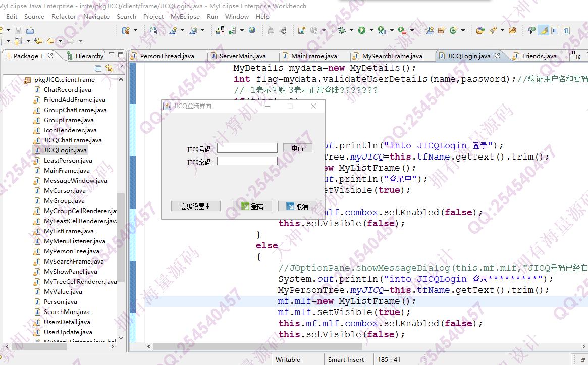The height and width of the screenshot is (365, 588).
Task: Click the Run Last Tool icon with red toolbox
Action: coord(402,30)
